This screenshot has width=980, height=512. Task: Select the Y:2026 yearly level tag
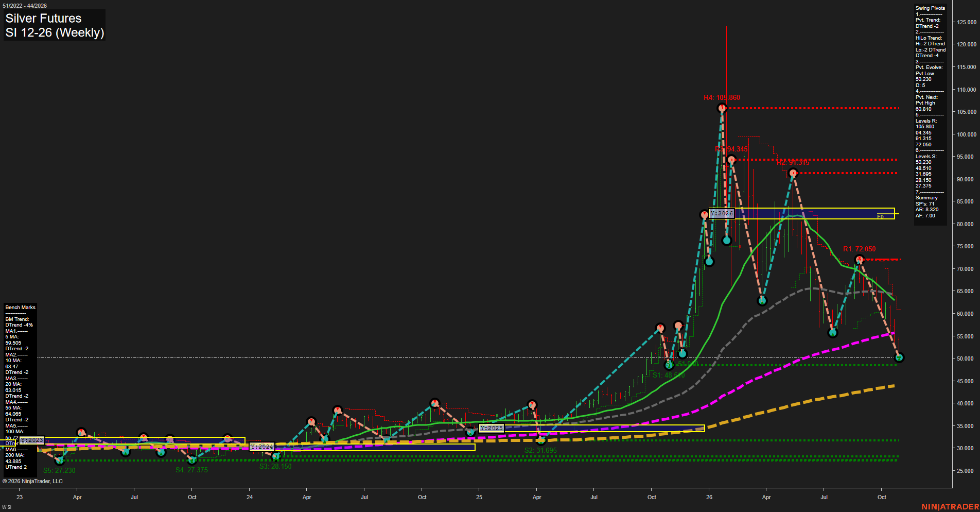click(722, 213)
